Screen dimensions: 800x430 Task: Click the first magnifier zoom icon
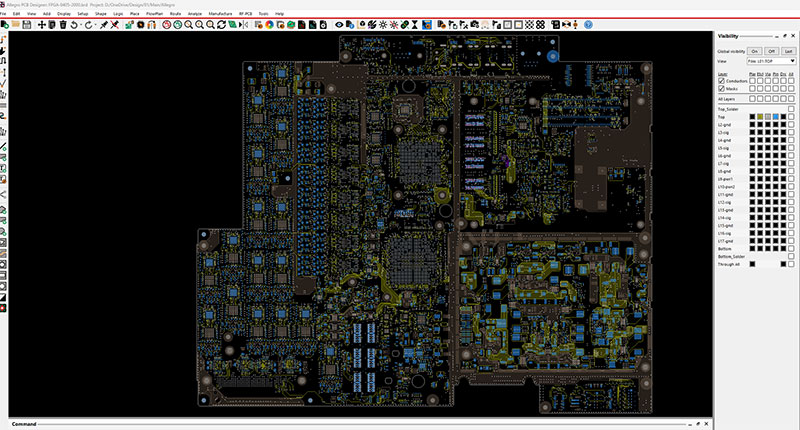point(188,24)
